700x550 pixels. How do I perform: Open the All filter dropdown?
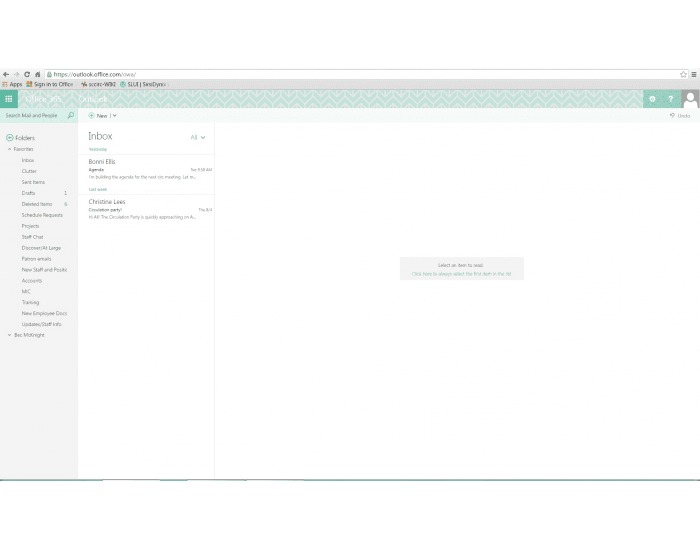pyautogui.click(x=198, y=137)
